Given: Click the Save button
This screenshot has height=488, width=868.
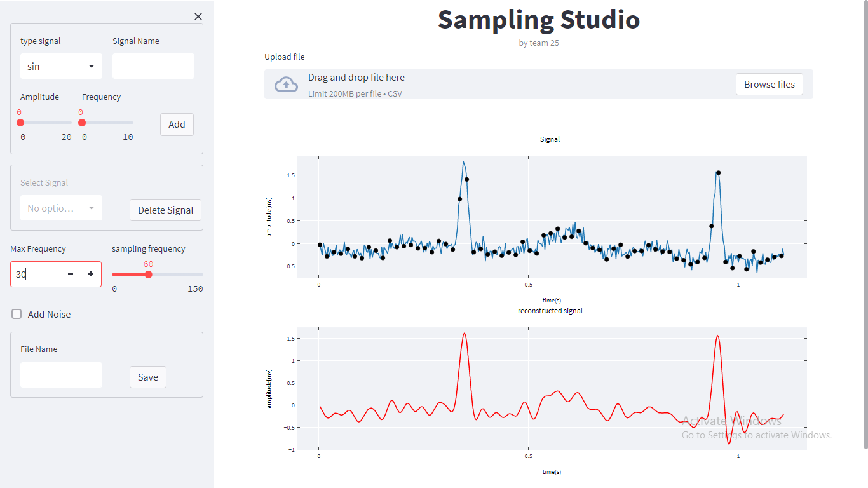Looking at the screenshot, I should (147, 377).
